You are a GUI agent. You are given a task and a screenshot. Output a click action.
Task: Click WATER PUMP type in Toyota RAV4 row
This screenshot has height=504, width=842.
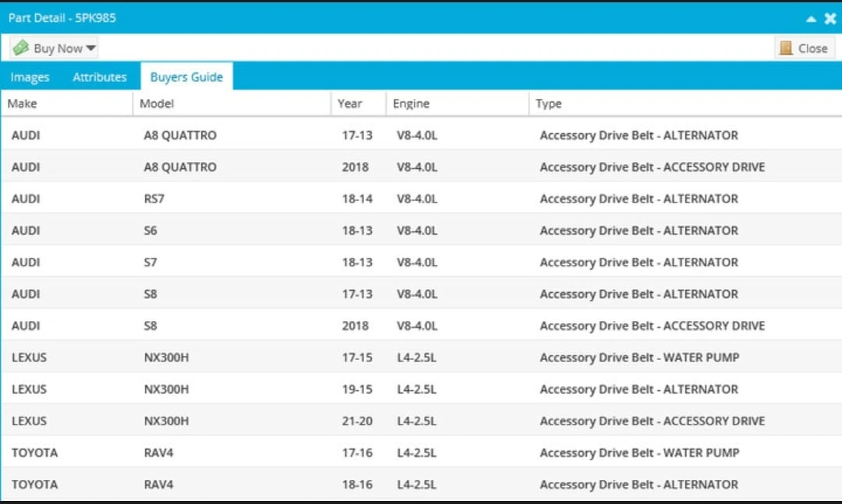click(702, 453)
